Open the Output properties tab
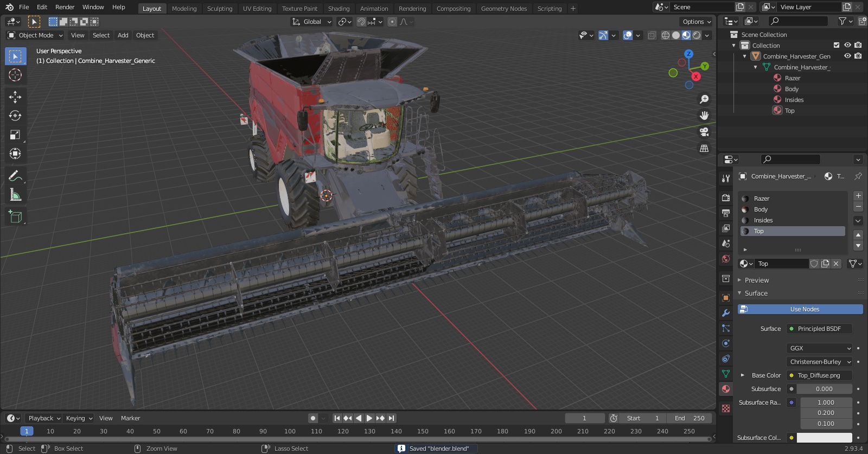This screenshot has height=454, width=868. click(x=726, y=213)
